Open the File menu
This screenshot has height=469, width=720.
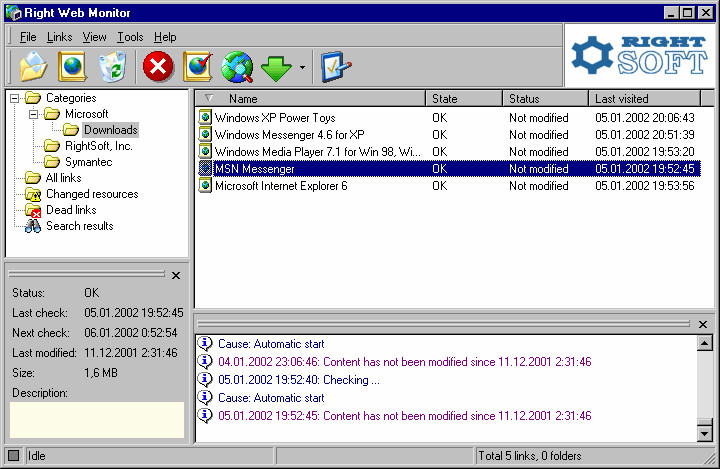tap(28, 37)
